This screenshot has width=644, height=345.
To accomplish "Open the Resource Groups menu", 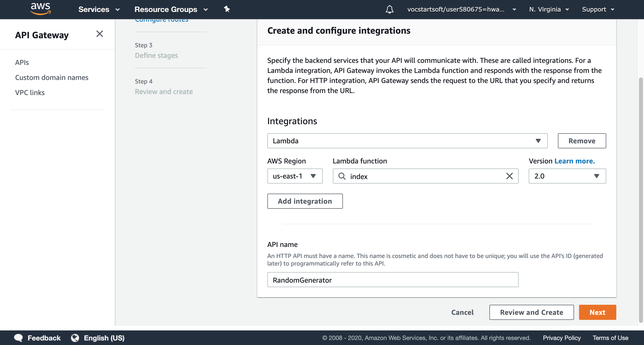I will tap(171, 10).
